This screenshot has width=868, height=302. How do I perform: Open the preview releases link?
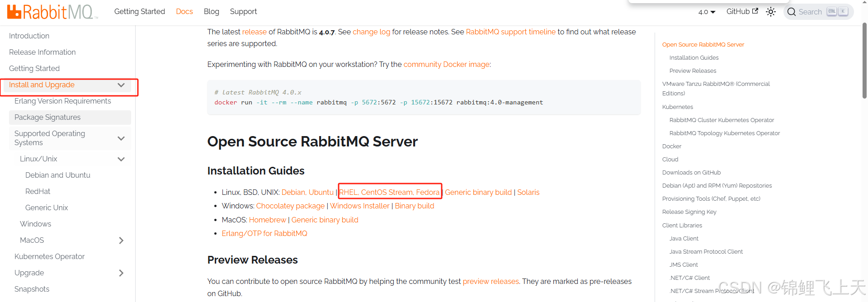(491, 281)
